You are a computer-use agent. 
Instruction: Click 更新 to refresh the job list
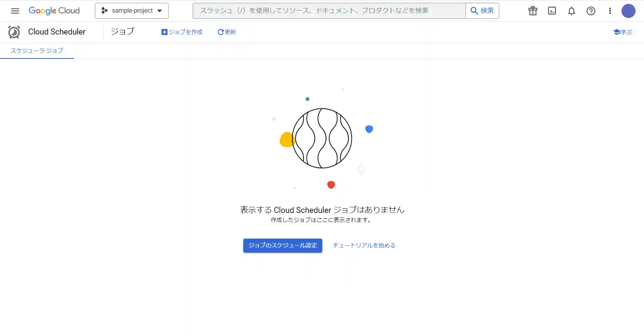tap(227, 32)
